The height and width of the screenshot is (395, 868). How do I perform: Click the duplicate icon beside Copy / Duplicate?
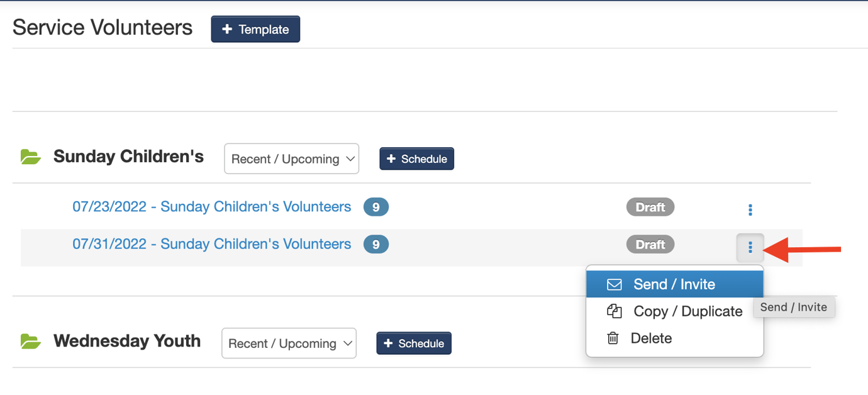613,311
